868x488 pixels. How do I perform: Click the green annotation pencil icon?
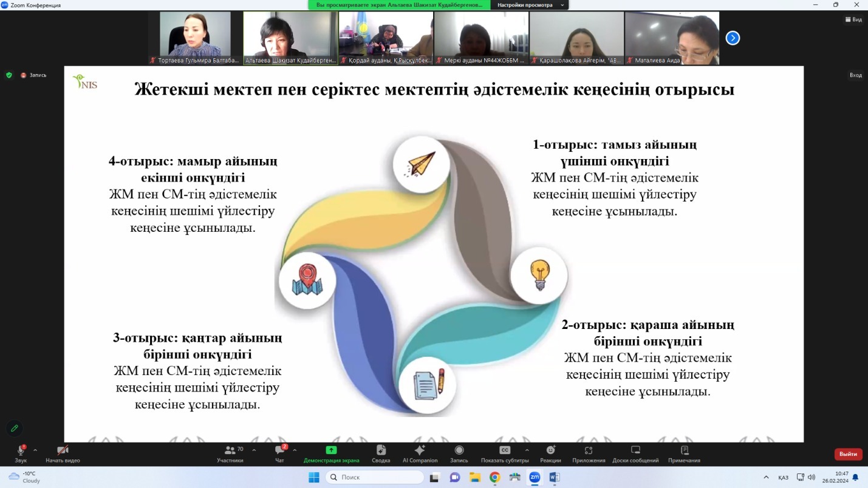point(15,428)
